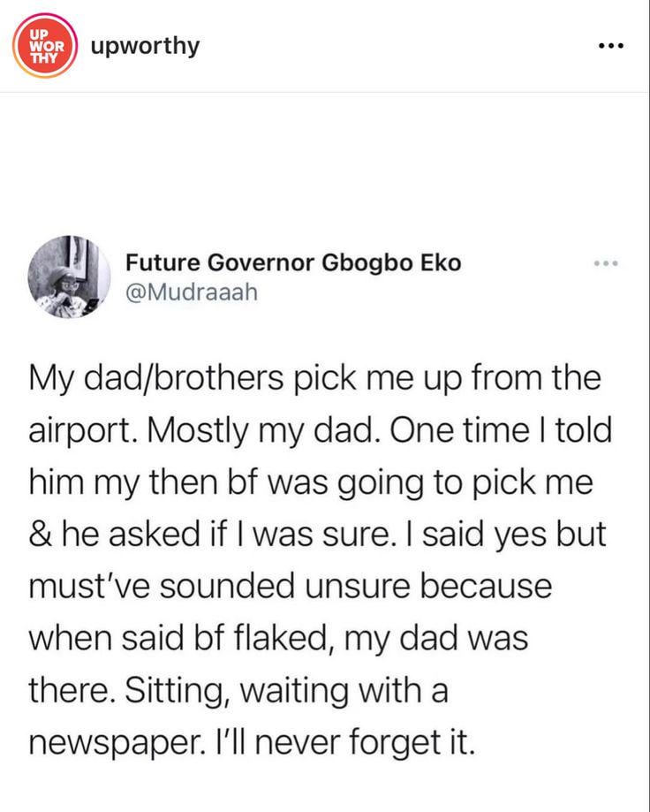
Task: Click the tweet line starting "My dad/brothers"
Action: [315, 381]
